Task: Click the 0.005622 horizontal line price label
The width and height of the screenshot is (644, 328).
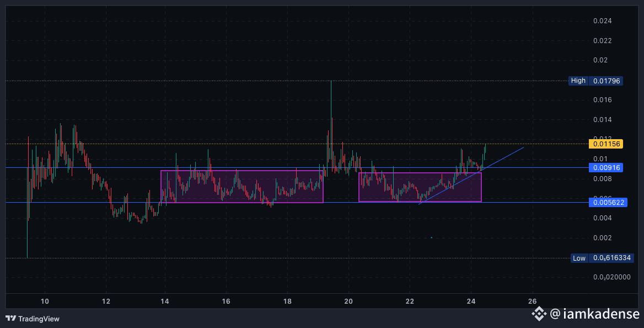Action: pos(608,202)
